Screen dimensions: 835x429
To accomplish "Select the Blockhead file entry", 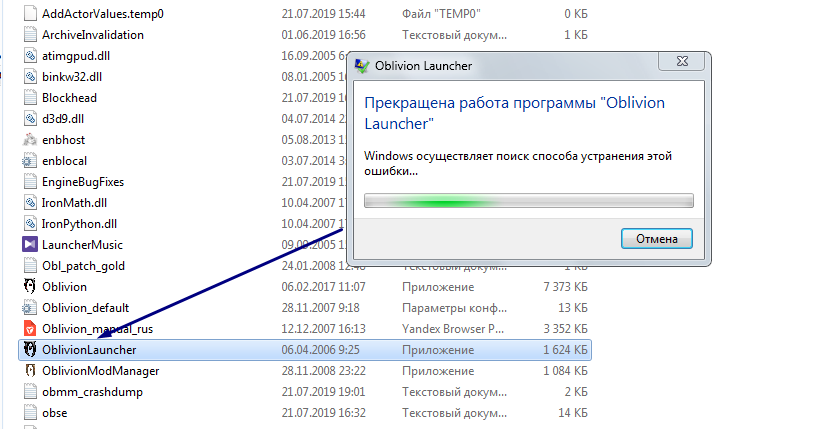I will pos(68,98).
